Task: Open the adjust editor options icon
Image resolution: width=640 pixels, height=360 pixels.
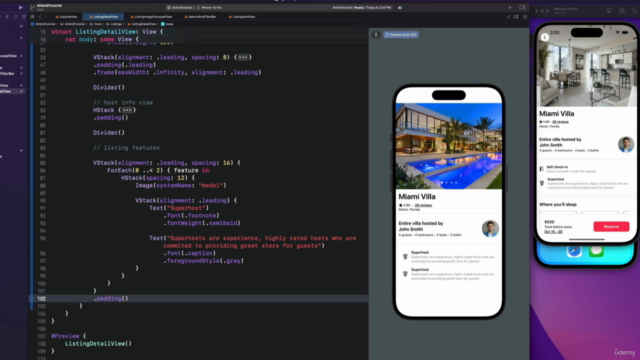Action: (x=516, y=17)
